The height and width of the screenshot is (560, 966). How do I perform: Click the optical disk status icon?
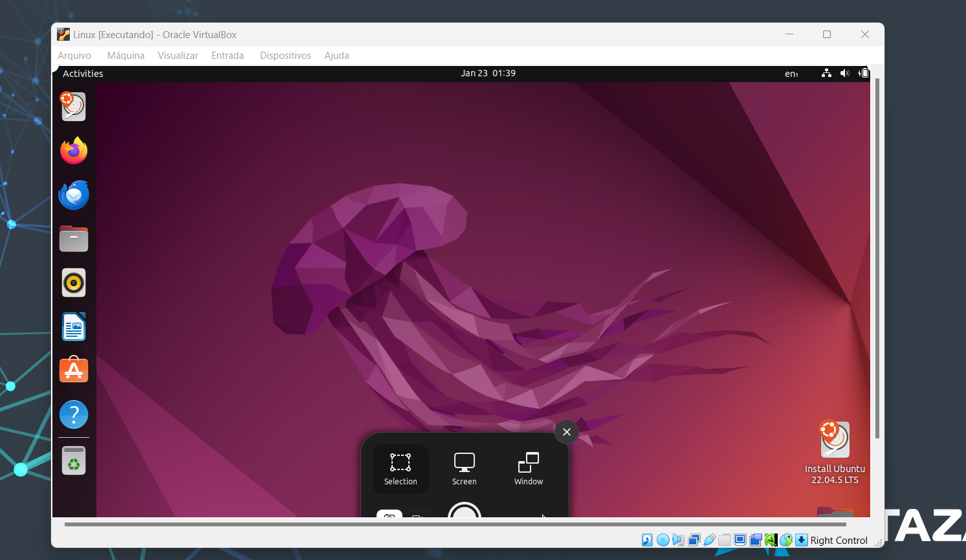(x=663, y=540)
